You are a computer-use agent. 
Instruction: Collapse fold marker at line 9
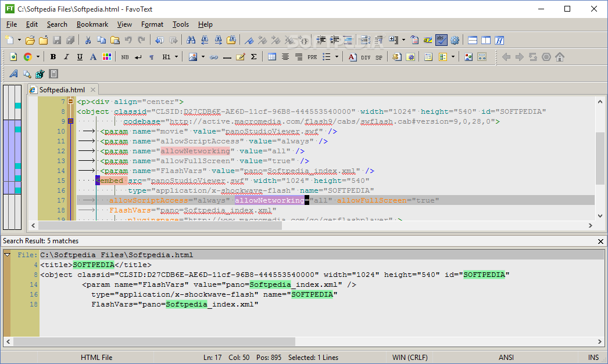[70, 121]
